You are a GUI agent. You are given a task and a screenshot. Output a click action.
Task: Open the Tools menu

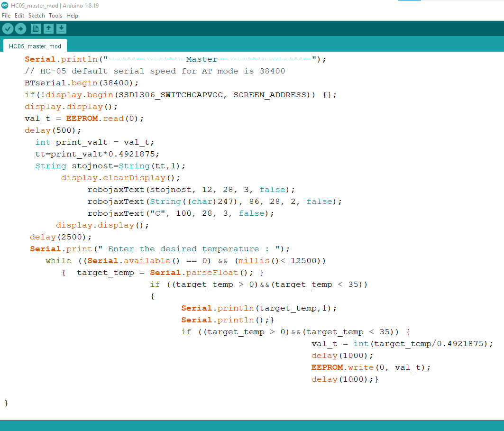(x=55, y=16)
